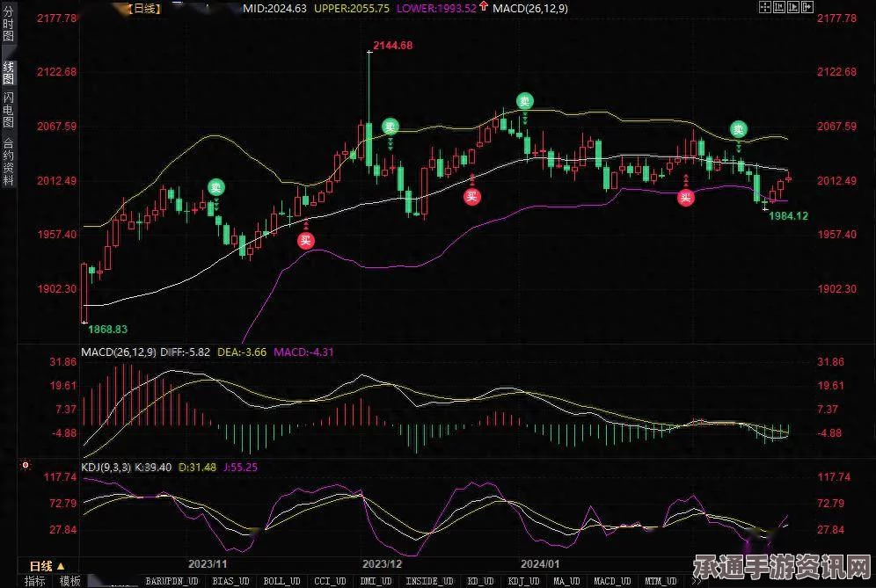Click the red 买 marker in January 2024
This screenshot has width=876, height=588.
(685, 197)
